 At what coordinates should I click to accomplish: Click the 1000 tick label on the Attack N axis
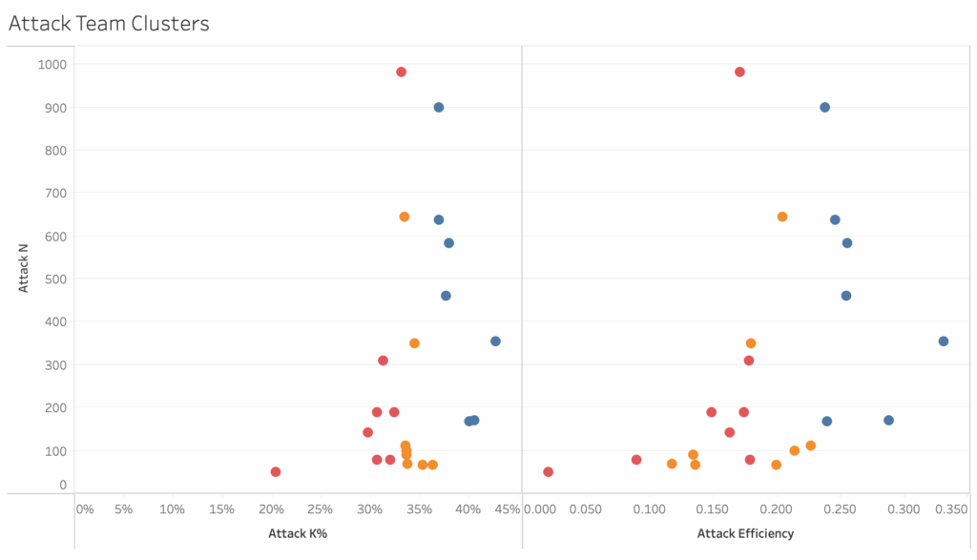52,65
